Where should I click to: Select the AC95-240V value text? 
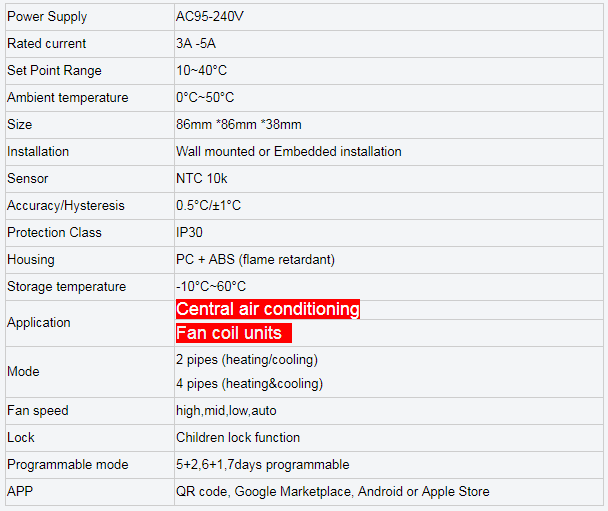(209, 17)
